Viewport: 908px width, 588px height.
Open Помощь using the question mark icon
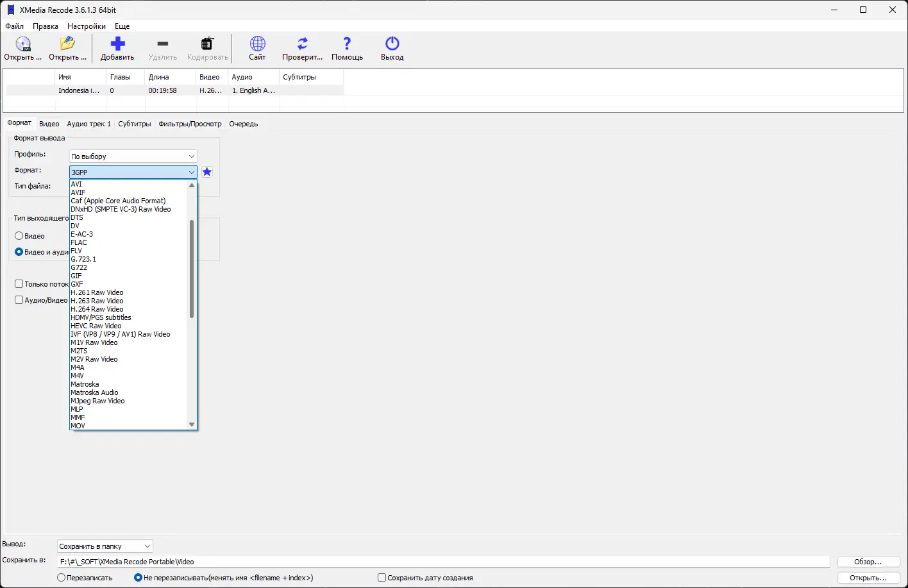pos(347,45)
